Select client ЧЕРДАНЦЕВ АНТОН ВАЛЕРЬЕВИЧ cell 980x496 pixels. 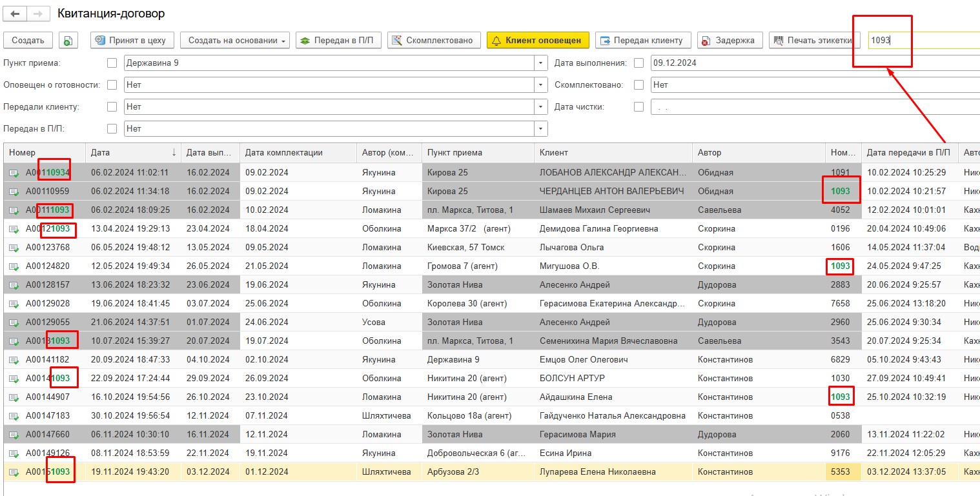coord(613,192)
